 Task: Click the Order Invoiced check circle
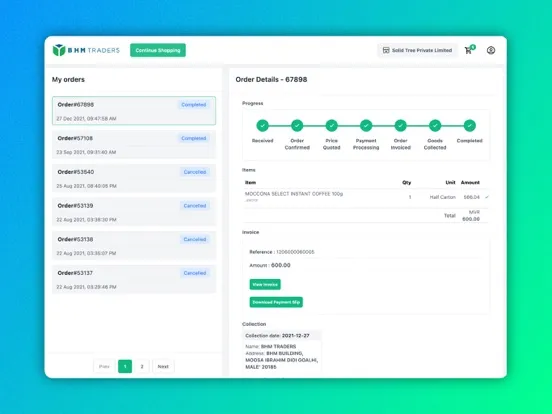400,125
